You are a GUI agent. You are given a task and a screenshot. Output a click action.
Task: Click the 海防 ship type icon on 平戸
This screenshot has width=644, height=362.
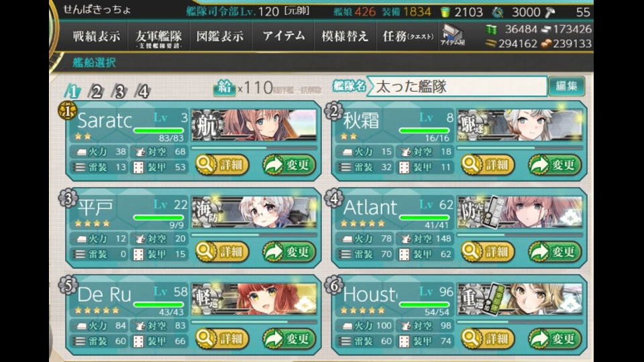coord(207,212)
